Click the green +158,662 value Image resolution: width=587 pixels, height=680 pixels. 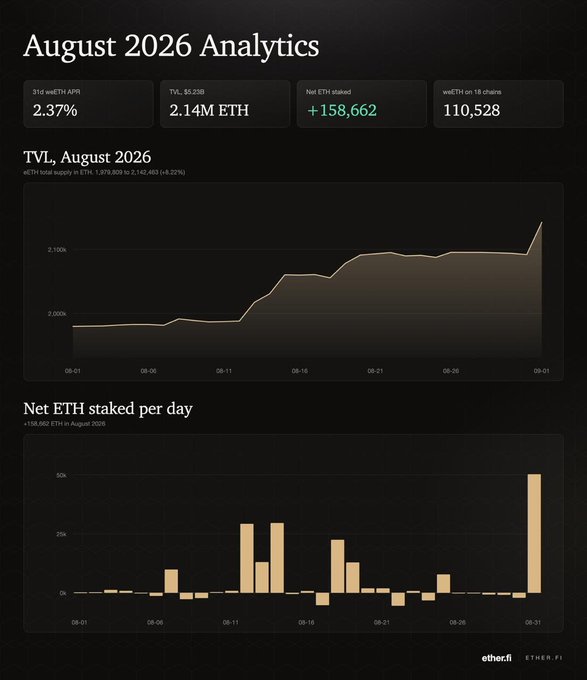(x=342, y=111)
